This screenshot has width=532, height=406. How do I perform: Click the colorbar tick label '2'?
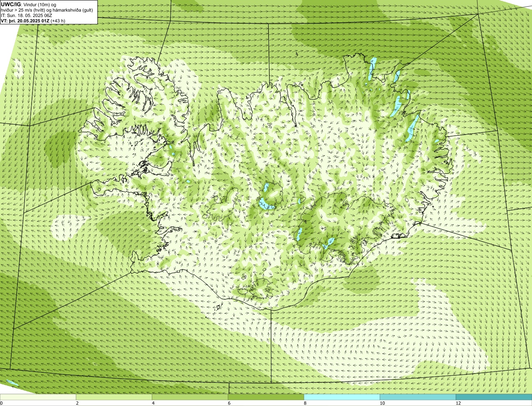(77, 403)
